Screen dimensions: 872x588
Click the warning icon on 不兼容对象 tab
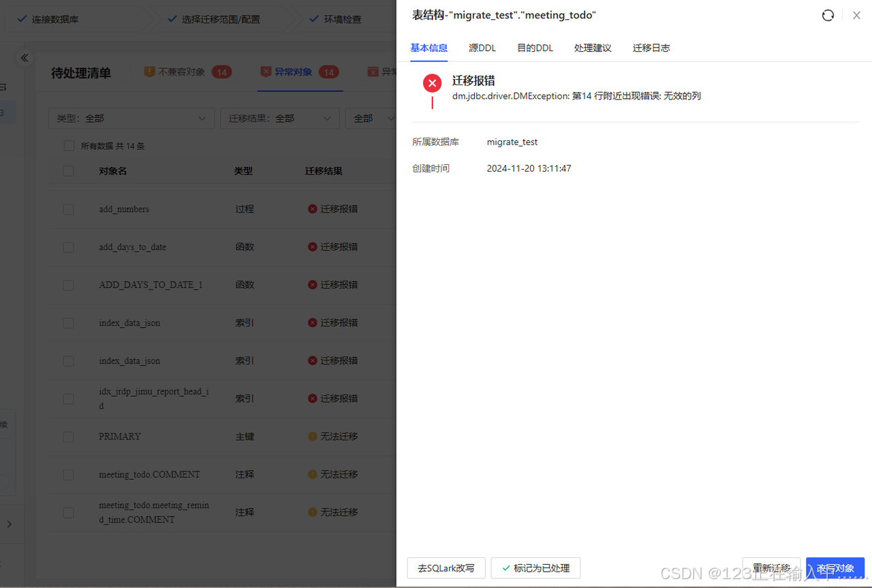click(x=149, y=71)
